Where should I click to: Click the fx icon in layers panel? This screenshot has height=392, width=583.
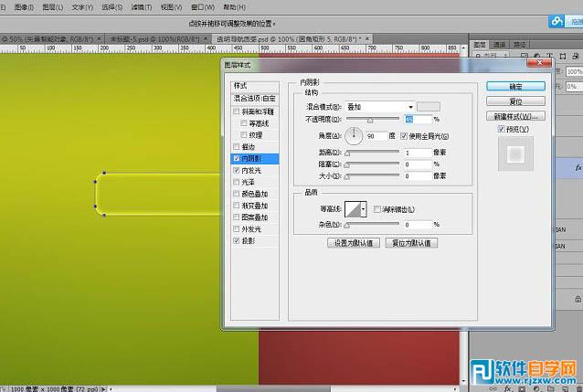point(578,168)
